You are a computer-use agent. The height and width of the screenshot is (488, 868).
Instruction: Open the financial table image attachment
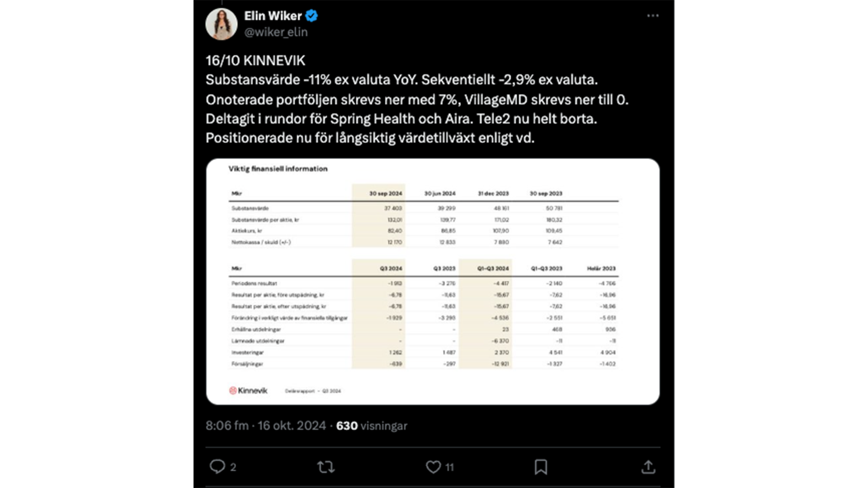(x=433, y=281)
